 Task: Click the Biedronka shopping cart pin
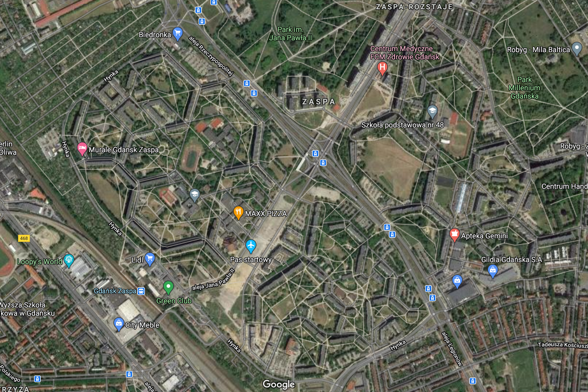coord(178,34)
